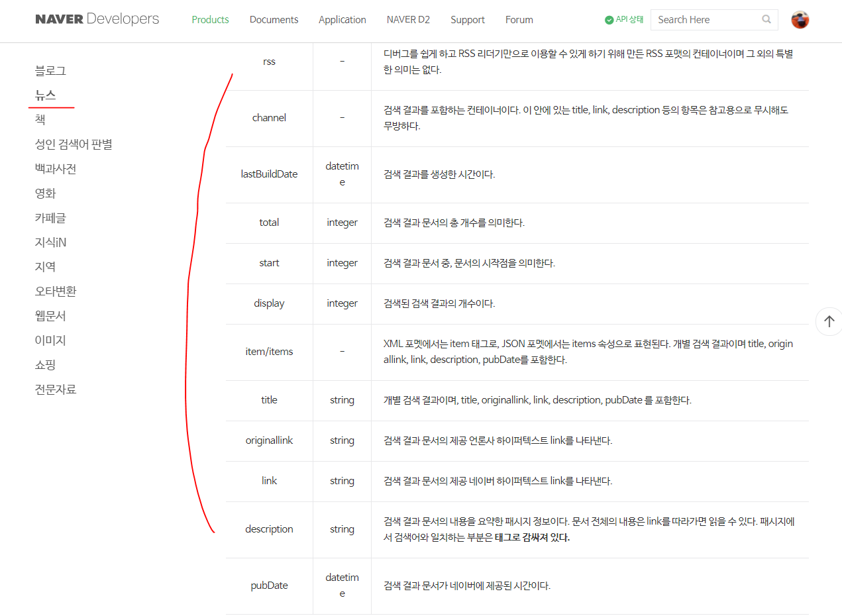Image resolution: width=842 pixels, height=616 pixels.
Task: Open 이미지 sidebar item
Action: coord(50,340)
